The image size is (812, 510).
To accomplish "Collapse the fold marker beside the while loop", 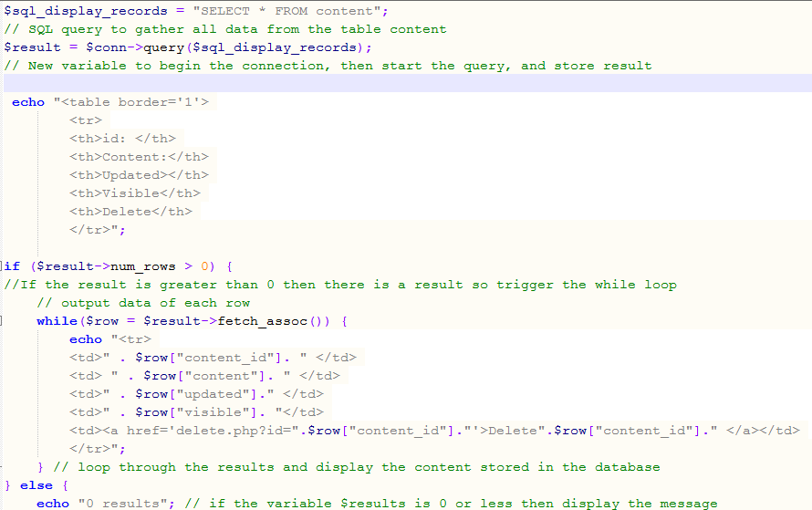I will (3, 321).
